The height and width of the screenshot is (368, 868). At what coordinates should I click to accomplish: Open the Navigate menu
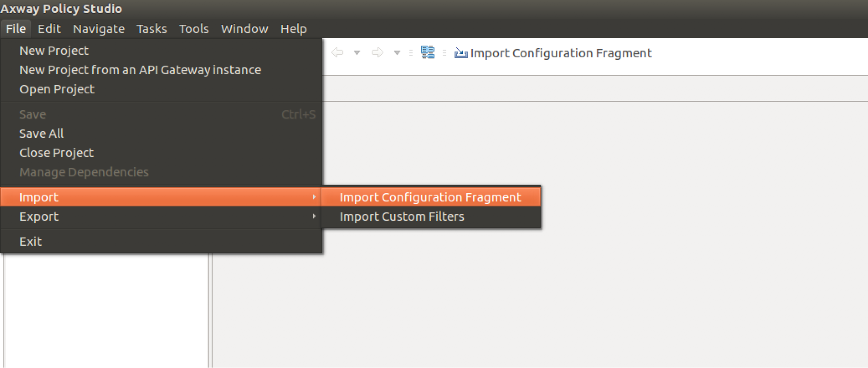point(99,29)
